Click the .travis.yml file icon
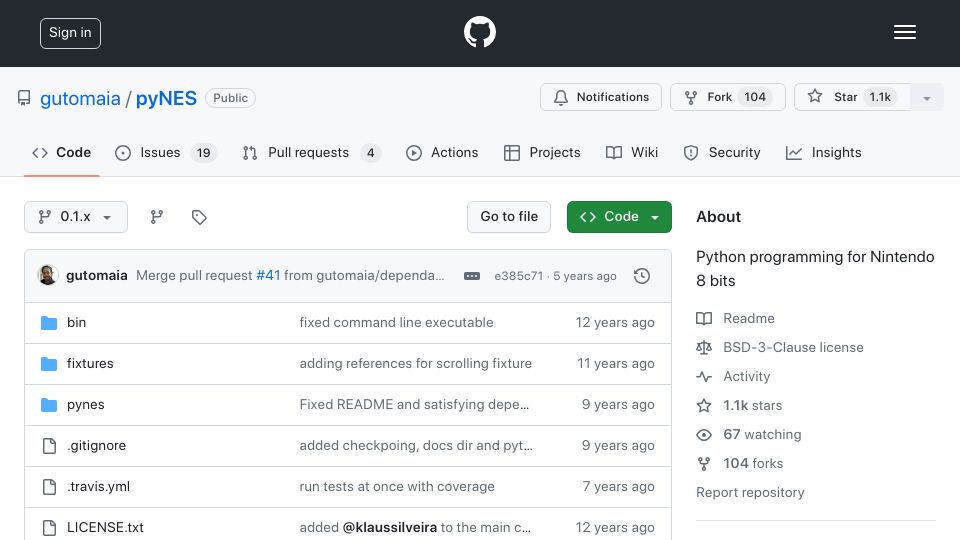The image size is (960, 540). (x=49, y=487)
